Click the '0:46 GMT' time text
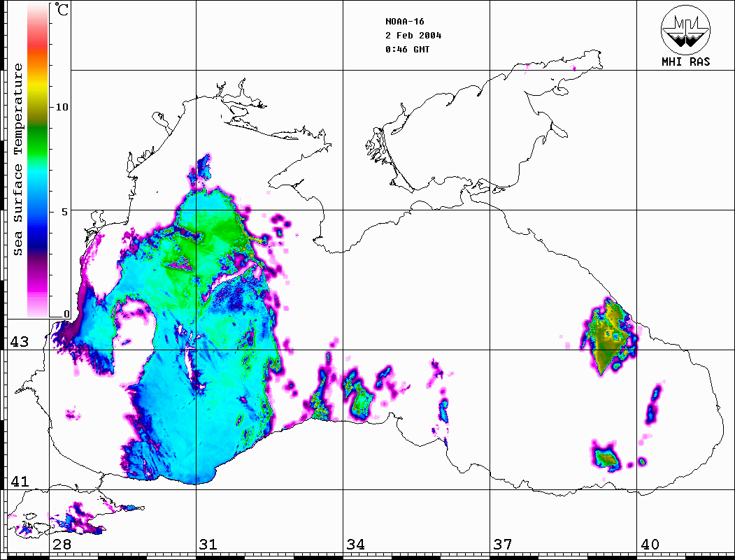 point(407,49)
